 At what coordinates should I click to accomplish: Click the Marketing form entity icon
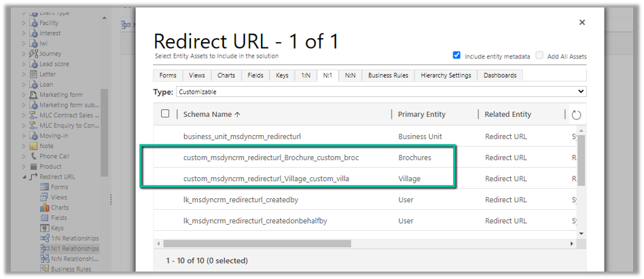33,95
